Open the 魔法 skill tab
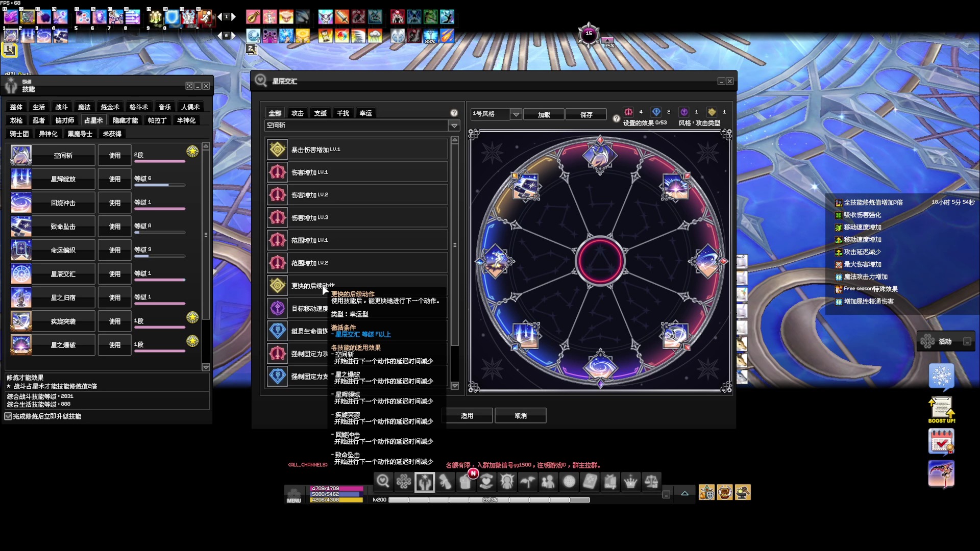 pyautogui.click(x=84, y=107)
